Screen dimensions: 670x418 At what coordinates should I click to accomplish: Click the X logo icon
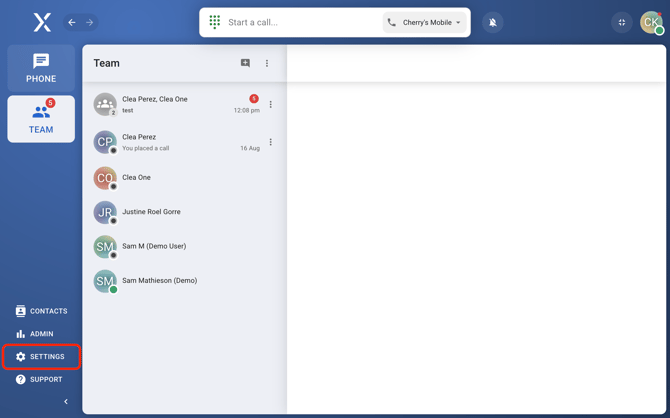pos(41,22)
